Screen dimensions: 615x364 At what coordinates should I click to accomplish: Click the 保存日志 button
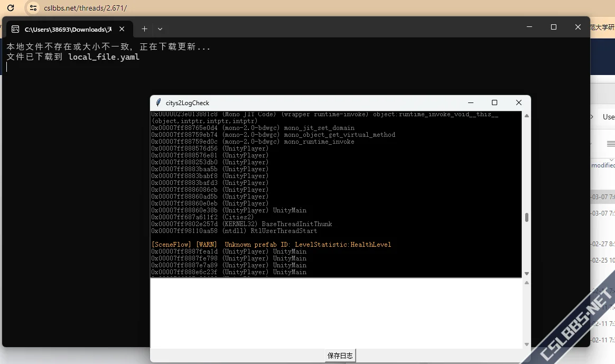[340, 356]
